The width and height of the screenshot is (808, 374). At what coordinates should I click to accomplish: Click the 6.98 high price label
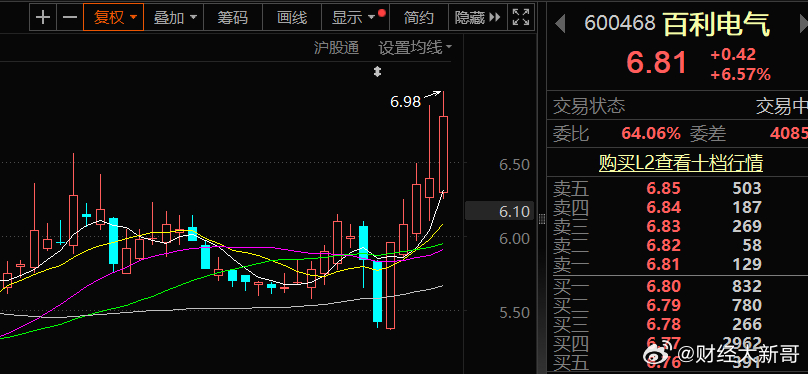(406, 101)
